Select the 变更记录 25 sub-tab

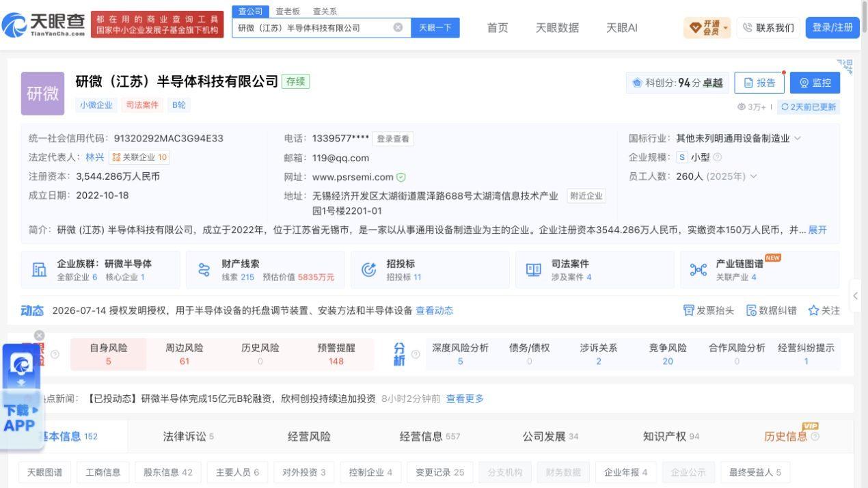[439, 472]
